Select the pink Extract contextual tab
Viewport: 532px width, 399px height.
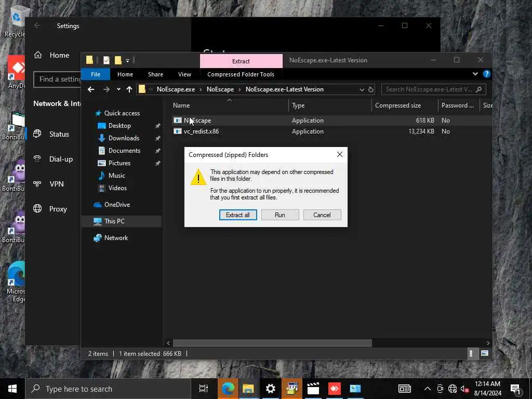241,61
